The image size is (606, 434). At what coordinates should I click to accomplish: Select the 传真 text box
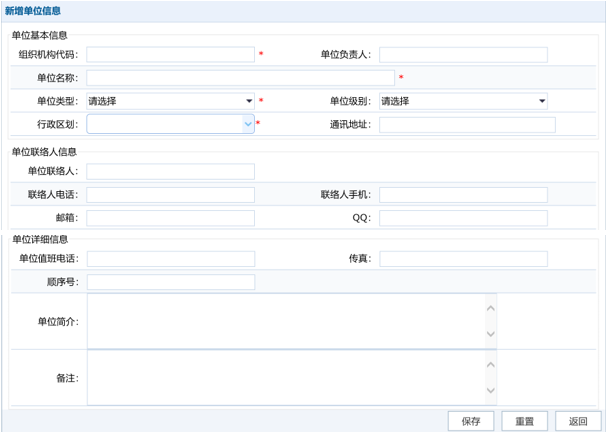[463, 259]
